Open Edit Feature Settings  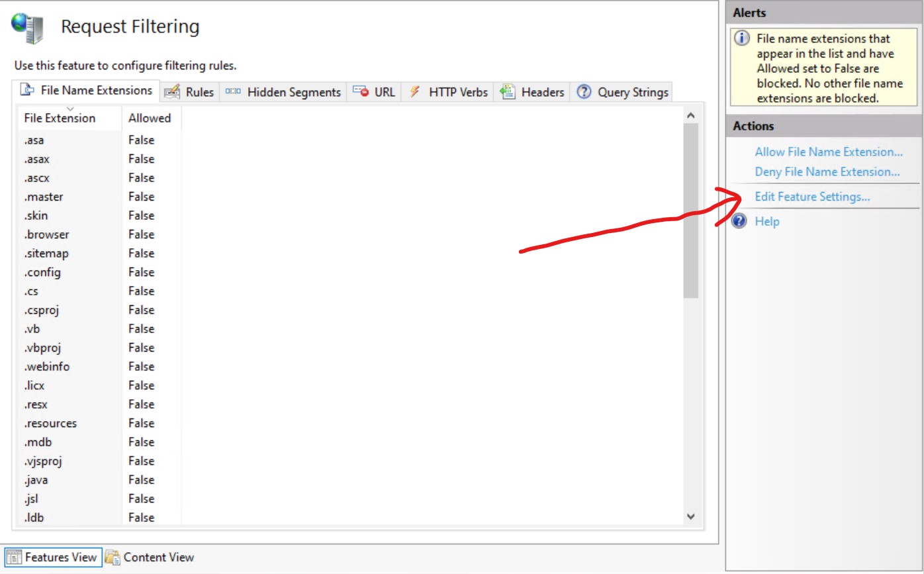(x=812, y=197)
